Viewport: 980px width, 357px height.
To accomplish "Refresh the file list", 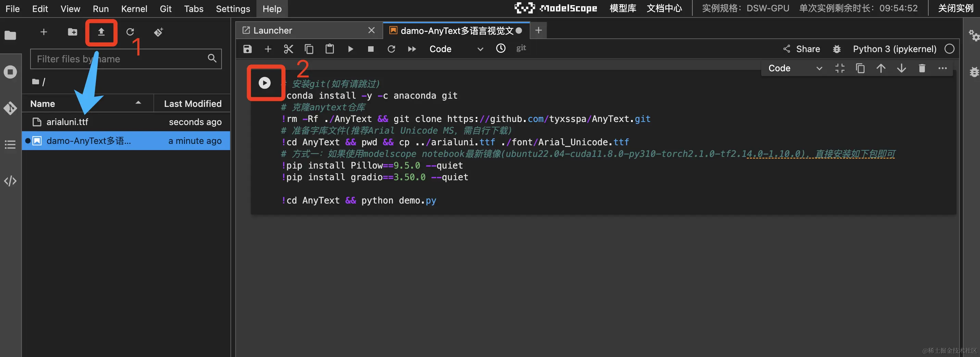I will (130, 32).
